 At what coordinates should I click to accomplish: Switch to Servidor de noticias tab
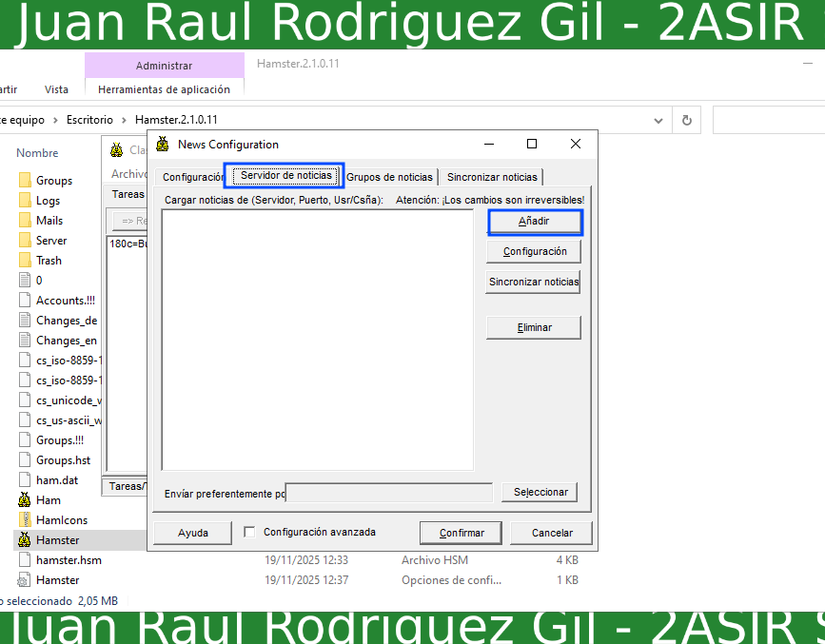(285, 175)
